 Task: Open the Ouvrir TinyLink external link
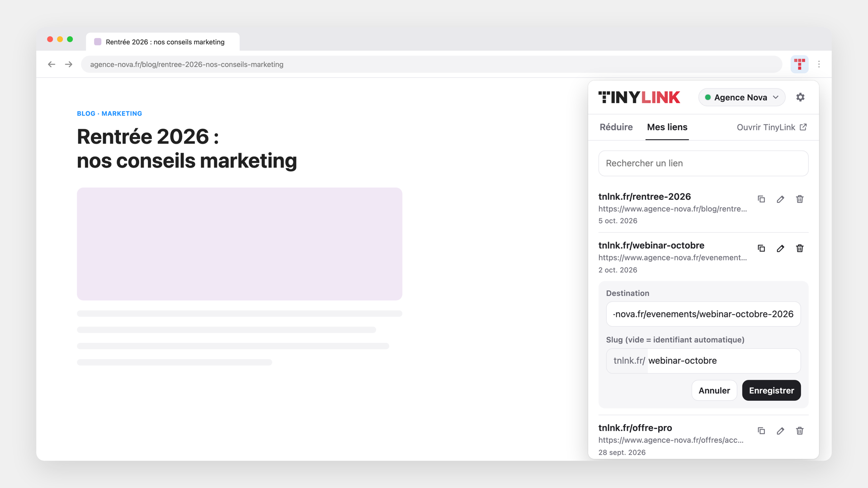coord(772,127)
